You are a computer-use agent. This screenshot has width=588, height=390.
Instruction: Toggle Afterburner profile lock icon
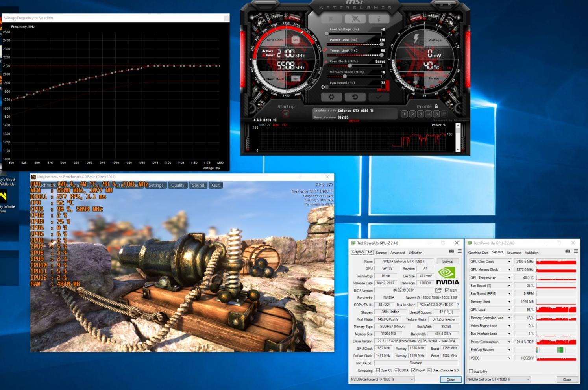[436, 106]
